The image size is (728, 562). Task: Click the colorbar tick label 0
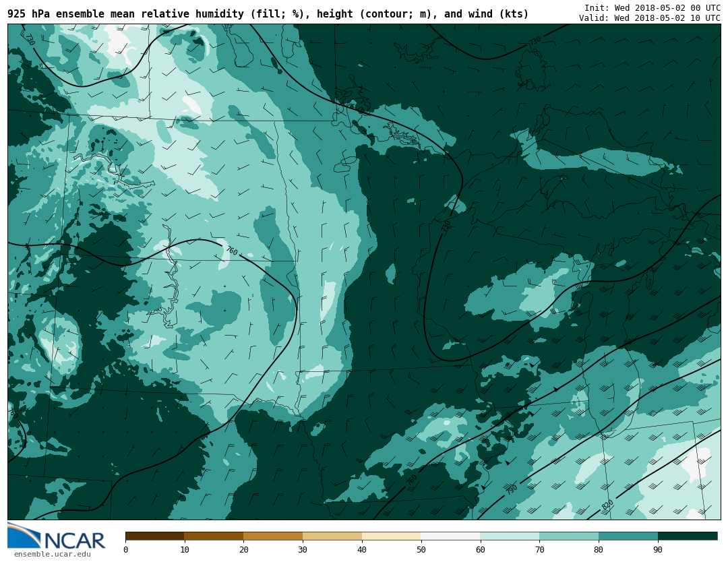pos(125,550)
